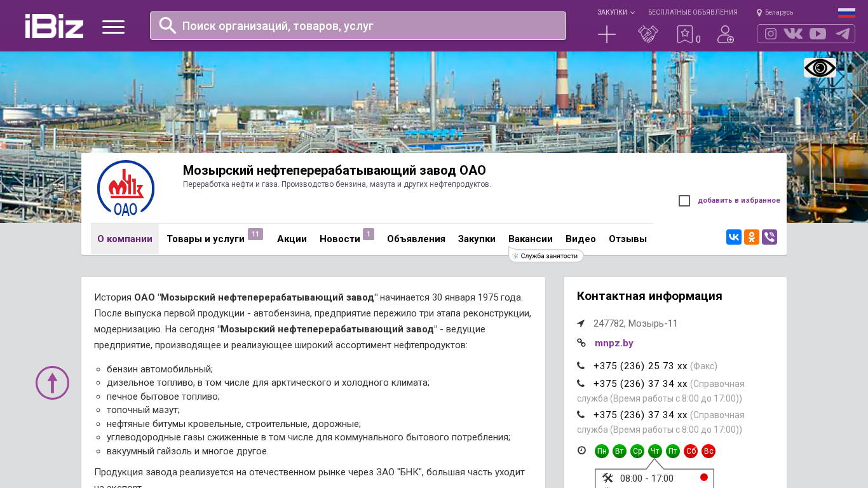This screenshot has width=868, height=488.
Task: Open the handshake partnership icon
Action: coord(648,34)
